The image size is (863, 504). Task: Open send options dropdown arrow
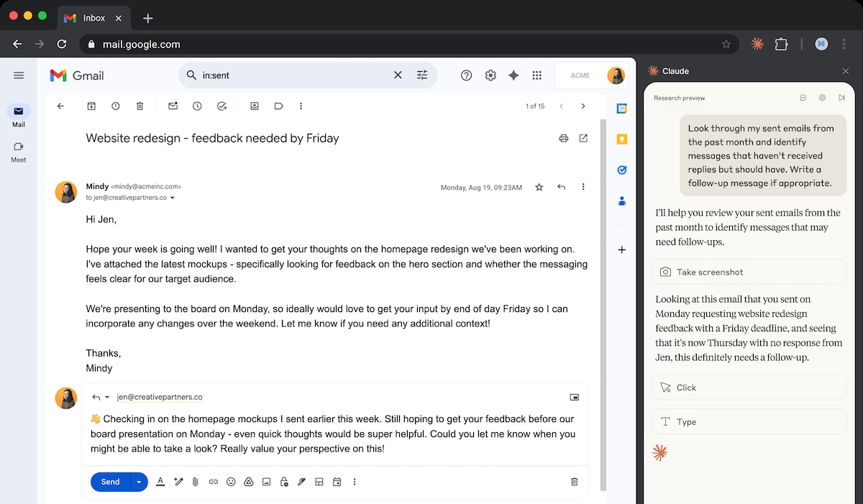tap(139, 482)
